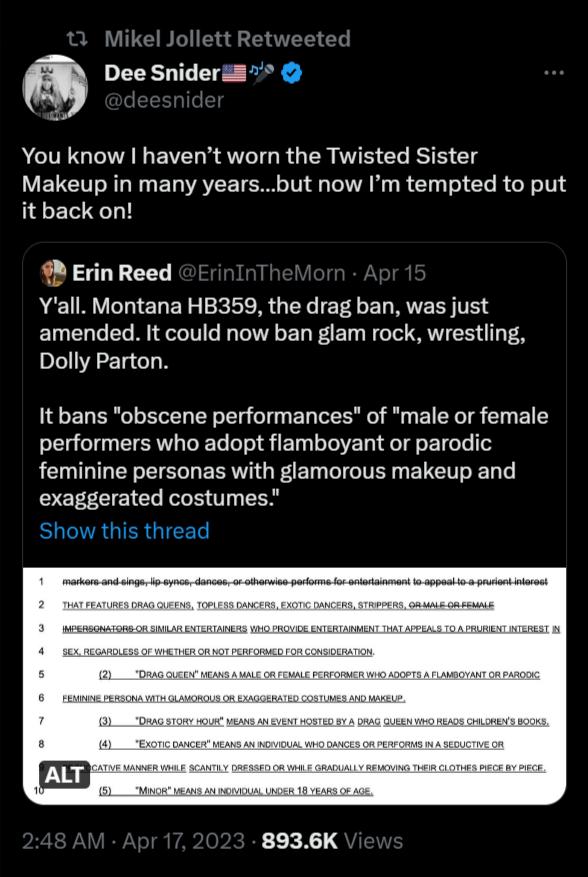Screen dimensions: 588x877
Task: Click the blue verified badge on Dee Snider's name
Action: coord(292,72)
